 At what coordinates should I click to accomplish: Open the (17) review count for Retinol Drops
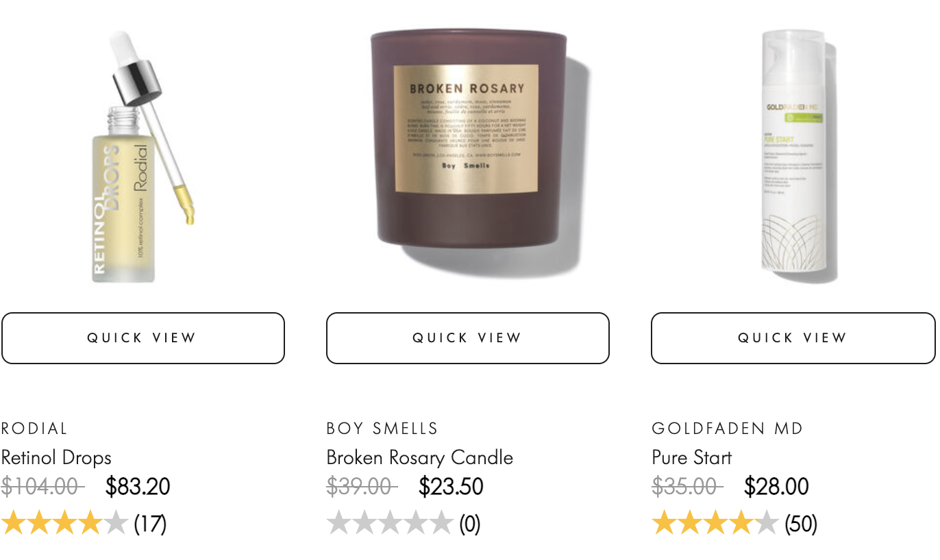point(150,524)
